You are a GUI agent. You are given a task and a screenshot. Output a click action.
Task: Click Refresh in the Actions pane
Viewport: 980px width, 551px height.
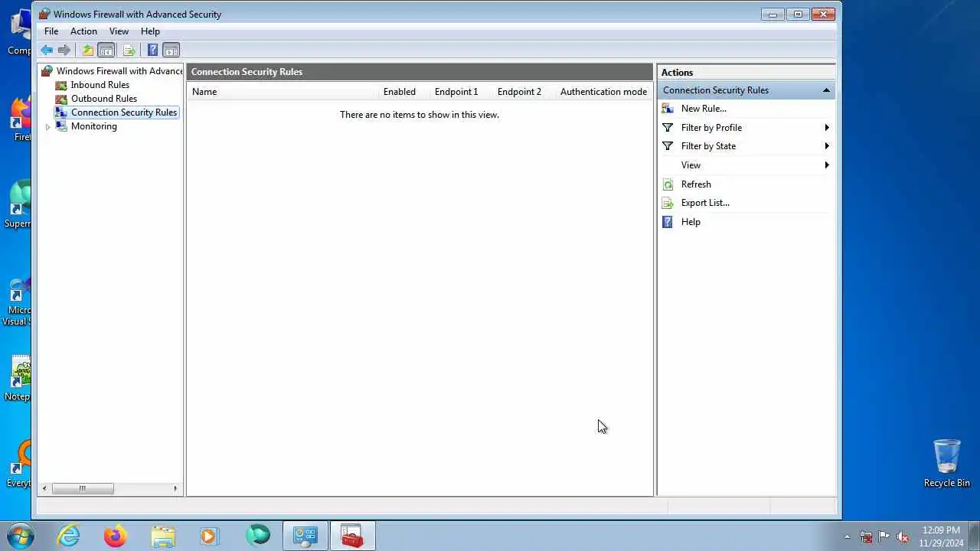click(x=696, y=184)
